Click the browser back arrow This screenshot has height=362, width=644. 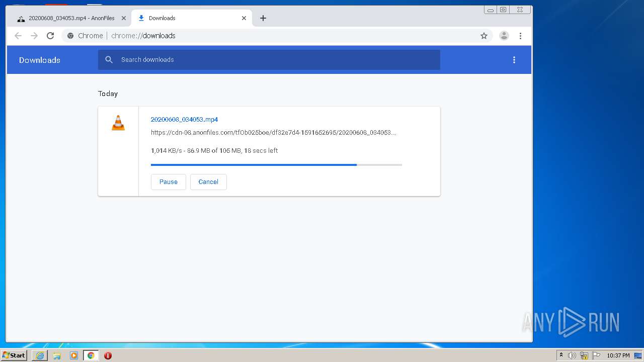tap(18, 36)
